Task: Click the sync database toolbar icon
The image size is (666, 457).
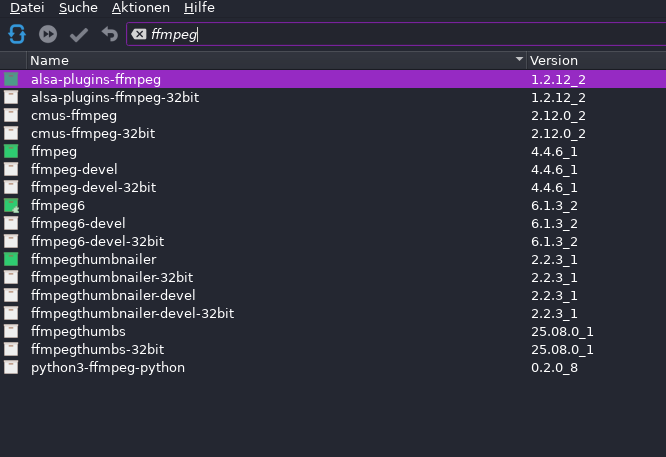Action: (16, 35)
